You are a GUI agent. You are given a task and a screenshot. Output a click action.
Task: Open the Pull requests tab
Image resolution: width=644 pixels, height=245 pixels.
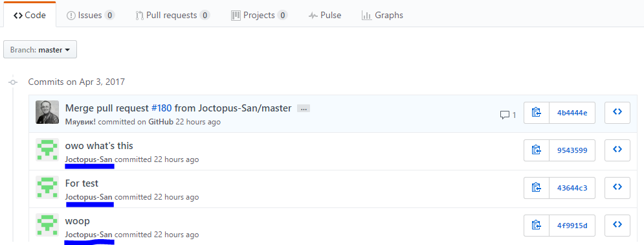[x=173, y=15]
